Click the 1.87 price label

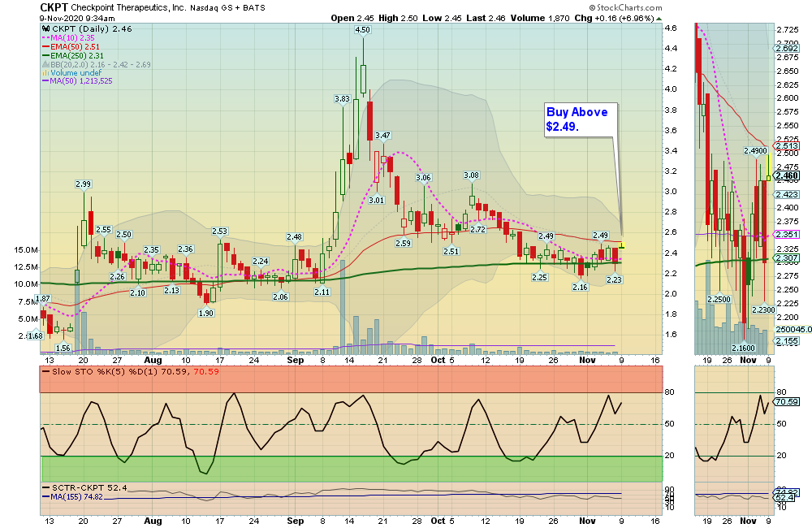tap(44, 298)
